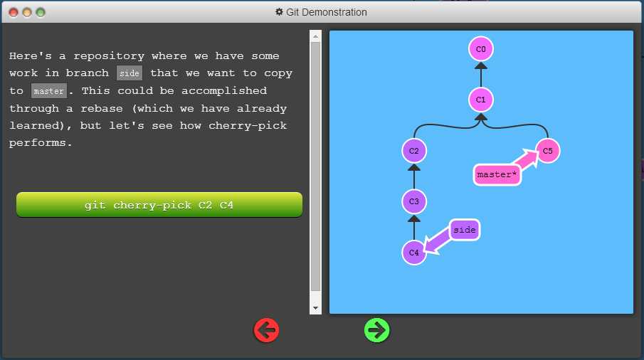Click the inline 'side' code tag

pyautogui.click(x=130, y=73)
